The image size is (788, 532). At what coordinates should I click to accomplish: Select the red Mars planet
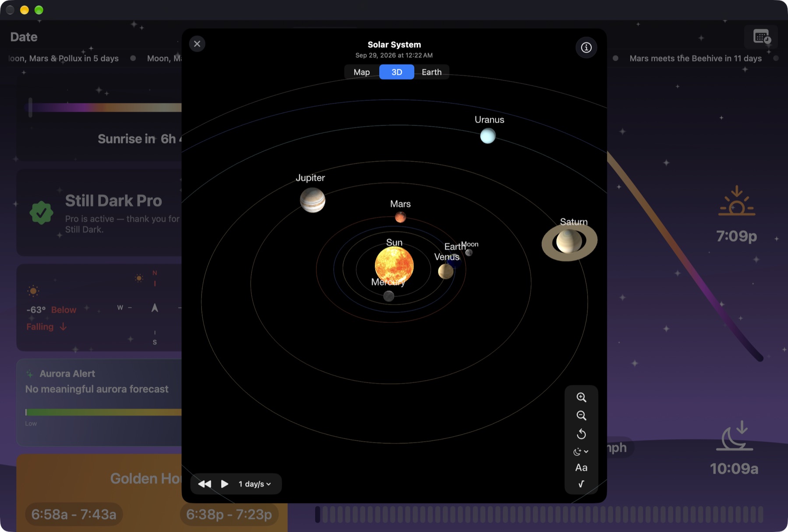400,217
